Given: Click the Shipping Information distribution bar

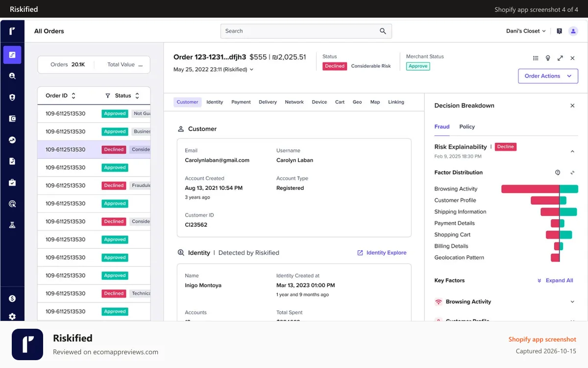Looking at the screenshot, I should (559, 212).
